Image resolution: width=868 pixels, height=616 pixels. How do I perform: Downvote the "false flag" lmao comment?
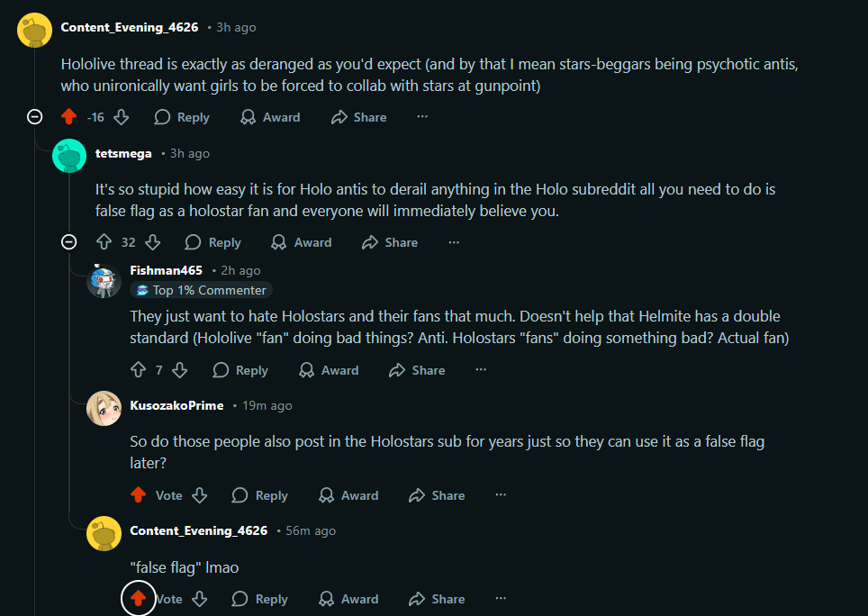pos(200,599)
